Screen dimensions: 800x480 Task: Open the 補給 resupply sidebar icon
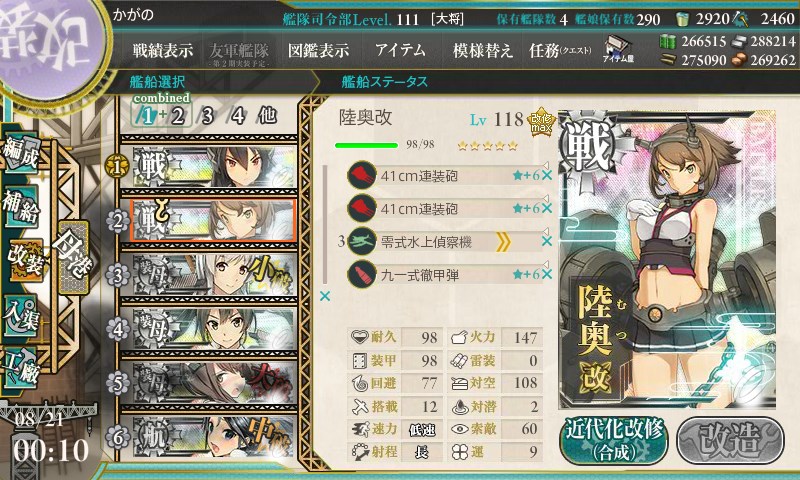pyautogui.click(x=21, y=207)
